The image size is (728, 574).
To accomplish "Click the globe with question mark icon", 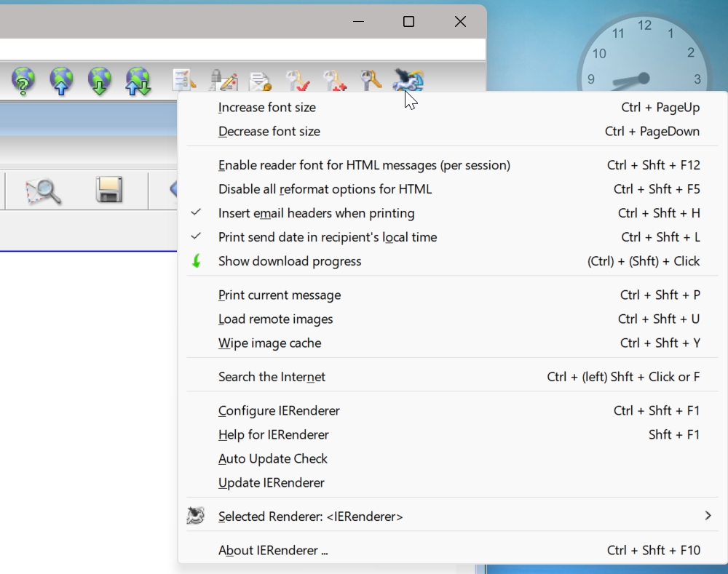I will pos(24,80).
